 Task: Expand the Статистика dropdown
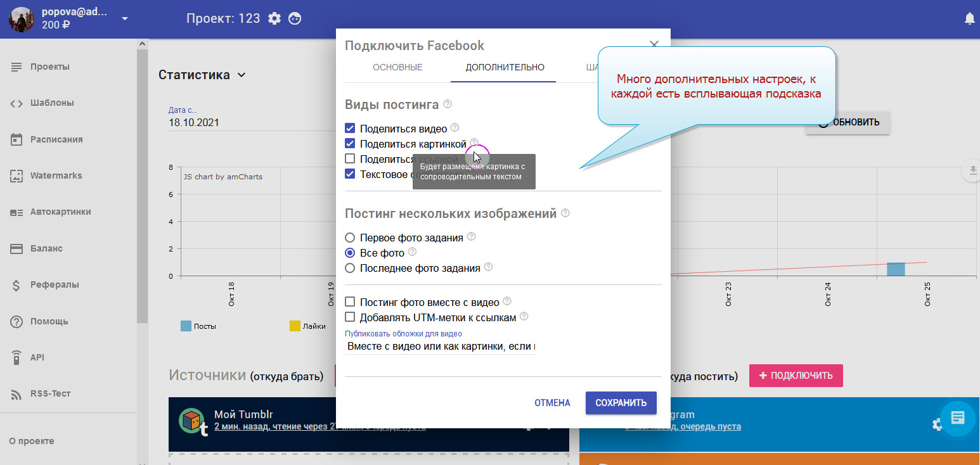click(241, 75)
